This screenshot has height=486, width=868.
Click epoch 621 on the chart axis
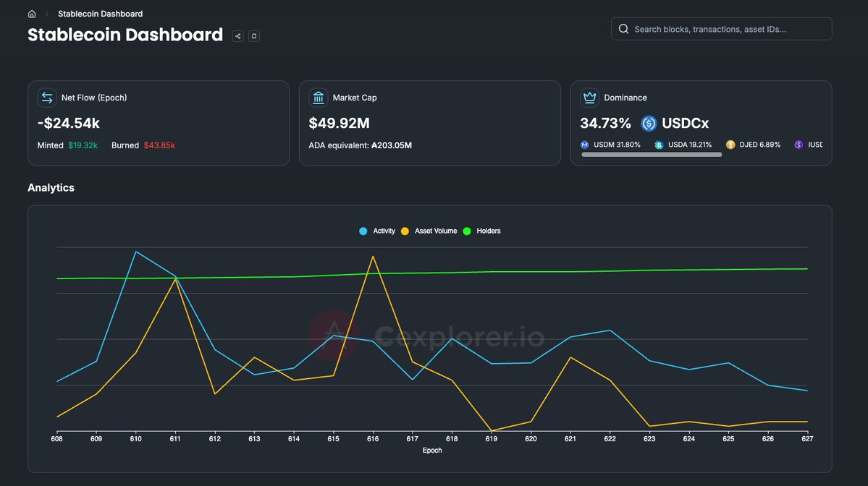[x=570, y=439]
